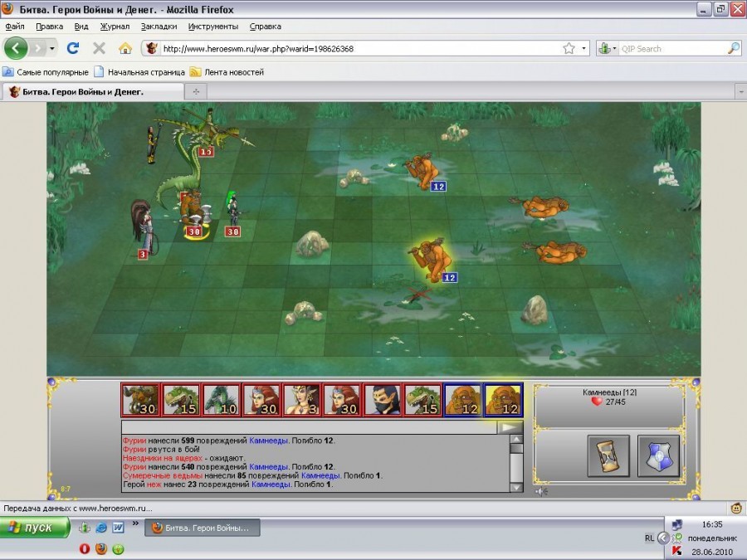Click the battle log scroll-up arrow

516,439
